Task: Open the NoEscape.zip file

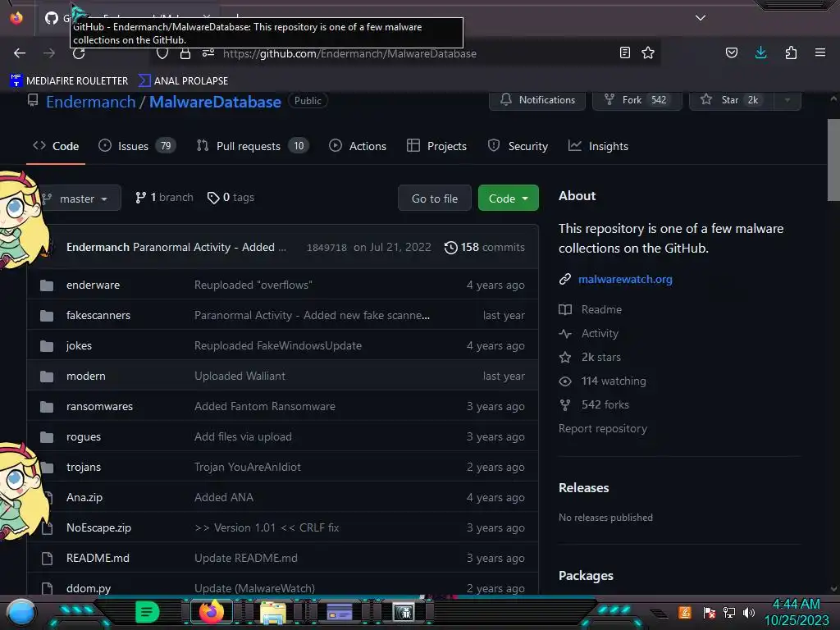Action: point(98,527)
